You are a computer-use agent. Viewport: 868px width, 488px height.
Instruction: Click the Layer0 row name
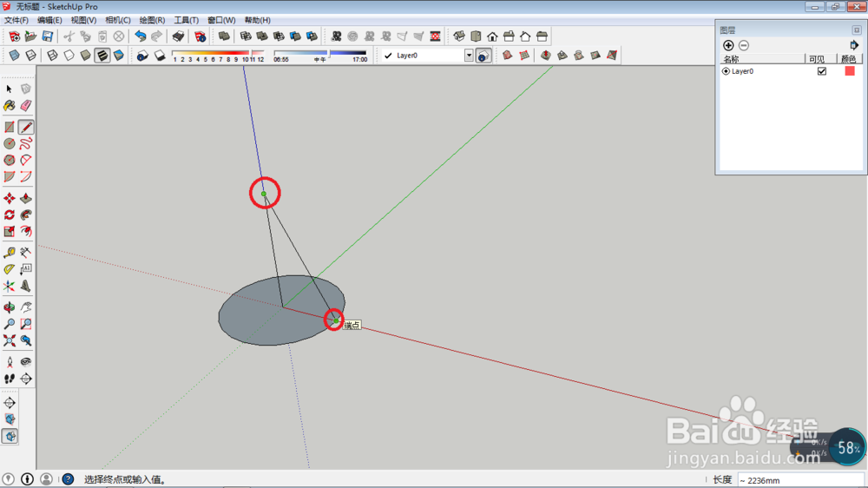click(742, 71)
